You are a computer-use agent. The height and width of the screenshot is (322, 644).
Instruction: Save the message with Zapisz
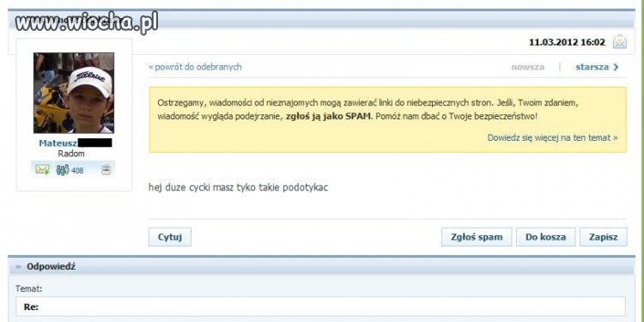604,237
